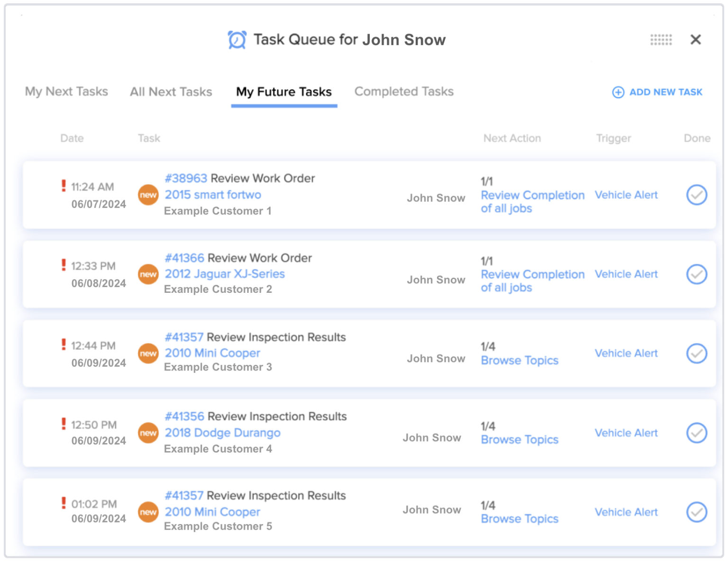Open the 2012 Jaguar XJ-Series vehicle link
The image size is (728, 561).
(x=225, y=274)
